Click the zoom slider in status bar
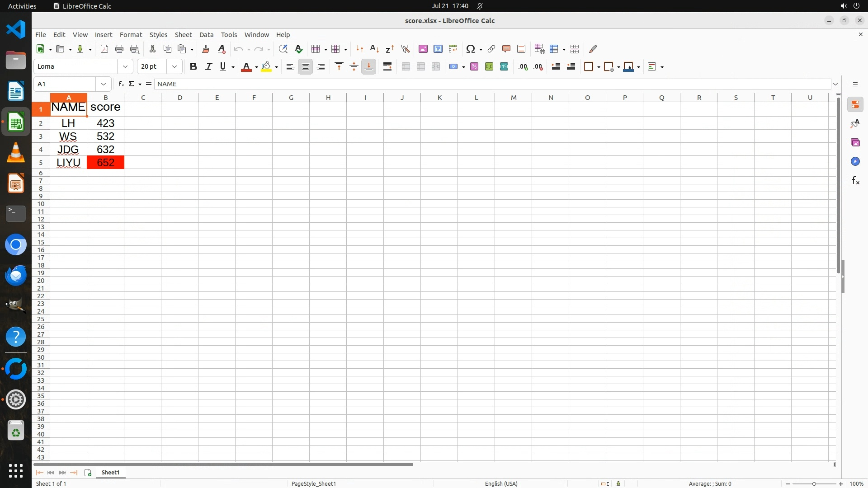Screen dimensions: 868x488 click(814, 484)
